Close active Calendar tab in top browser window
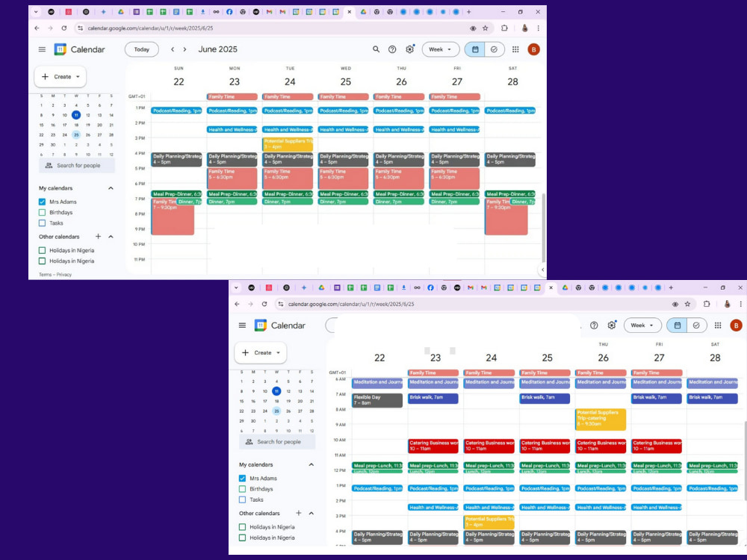This screenshot has width=747, height=560. click(x=349, y=12)
